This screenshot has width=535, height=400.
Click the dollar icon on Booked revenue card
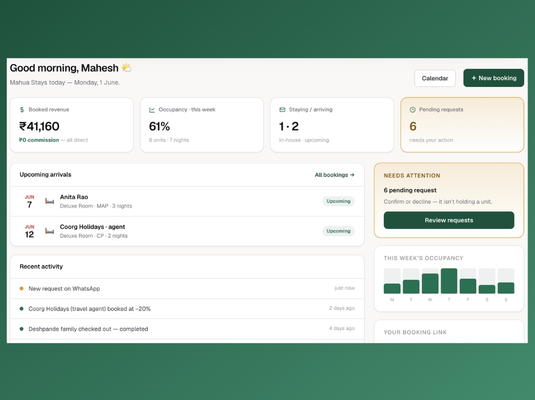[22, 110]
